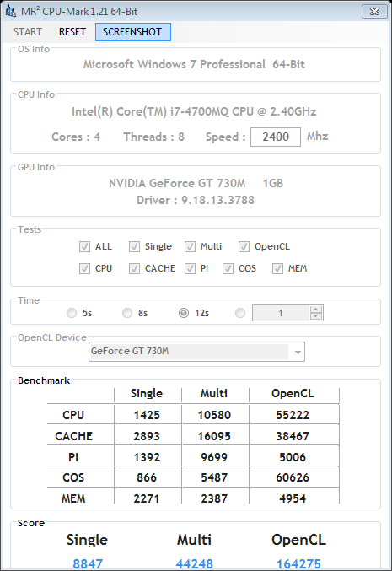This screenshot has height=571, width=392.
Task: Toggle the COS test checkbox
Action: (x=228, y=269)
